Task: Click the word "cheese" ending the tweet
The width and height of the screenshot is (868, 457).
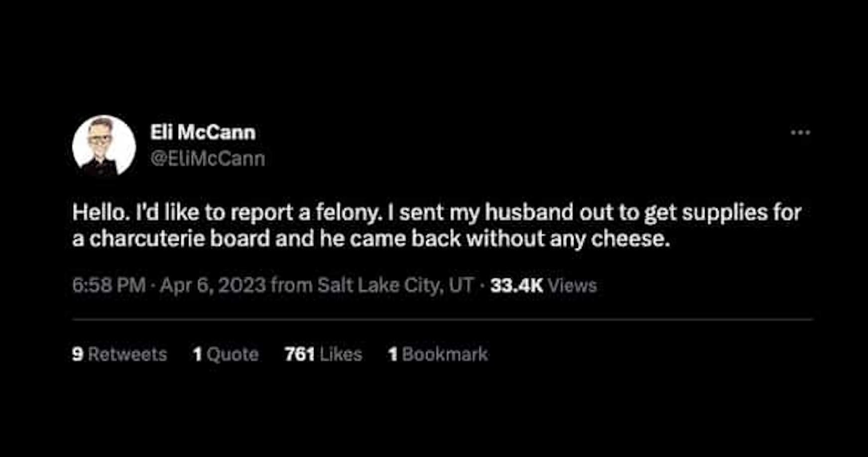Action: 630,239
